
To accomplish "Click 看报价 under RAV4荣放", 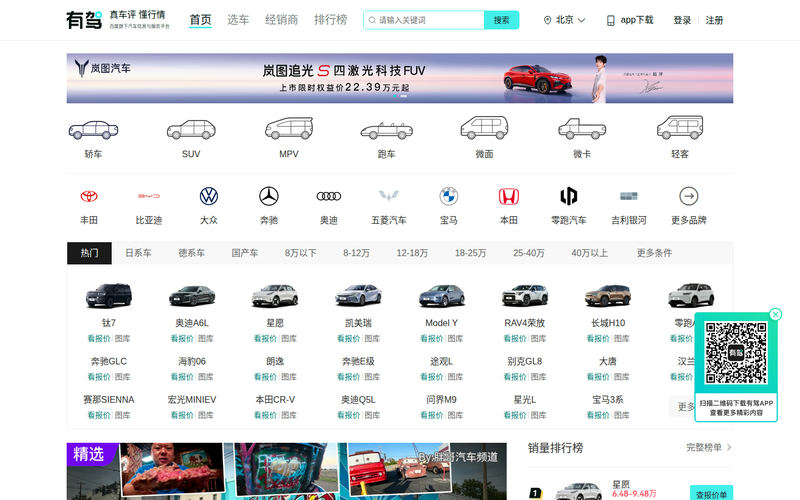I will click(515, 338).
